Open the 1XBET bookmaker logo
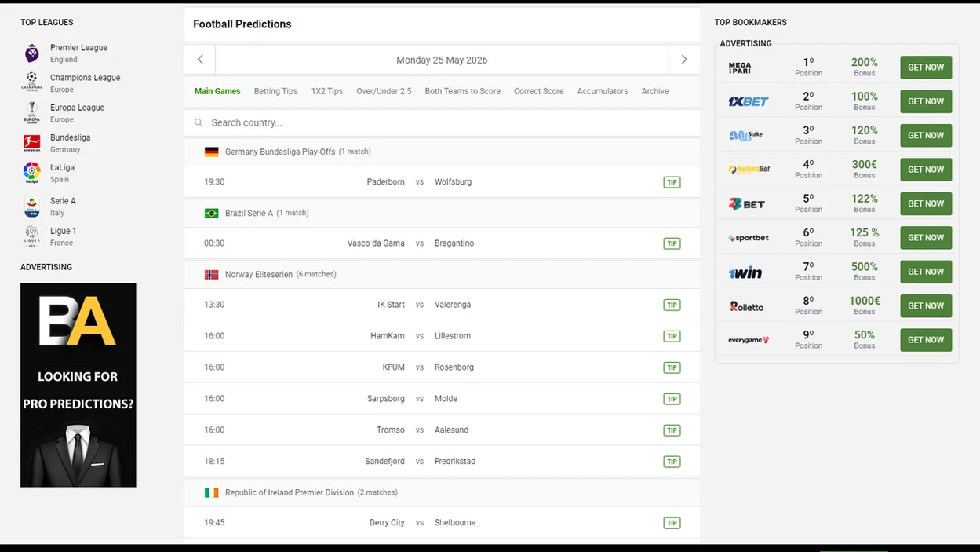980x552 pixels. 749,101
